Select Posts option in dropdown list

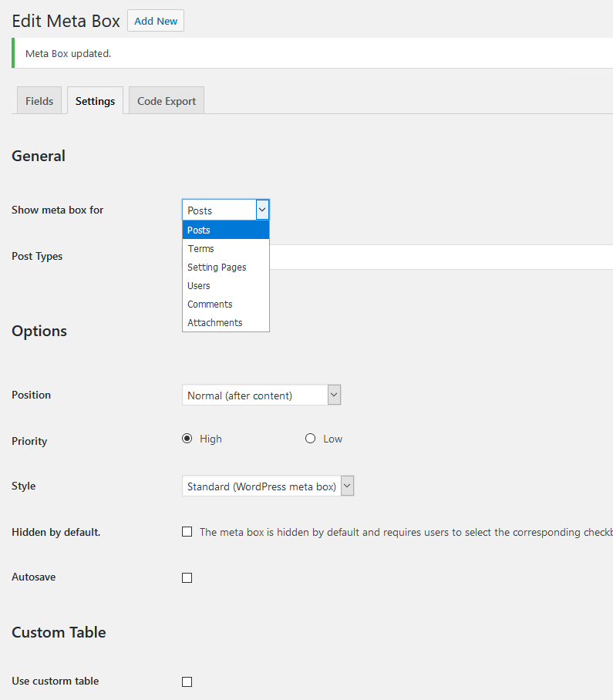click(x=225, y=230)
